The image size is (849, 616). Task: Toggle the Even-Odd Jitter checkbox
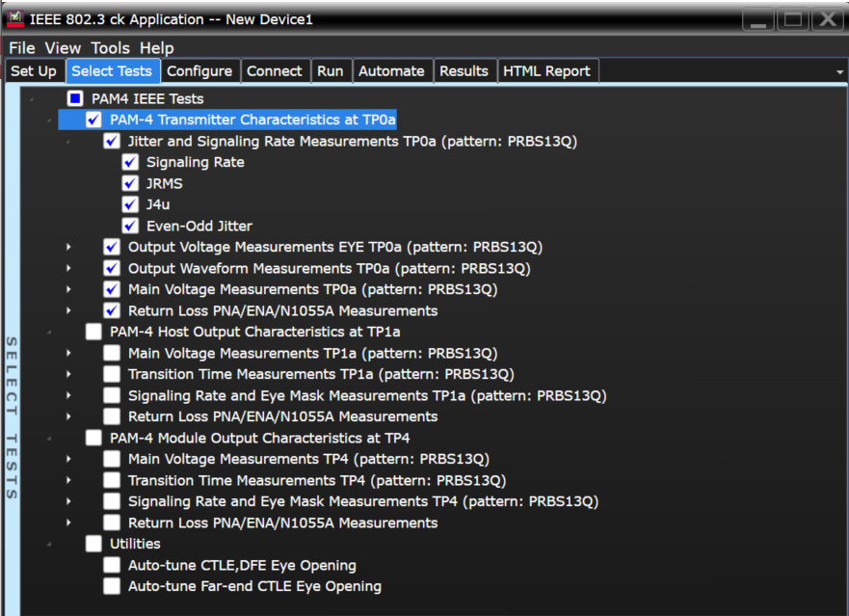click(x=130, y=226)
